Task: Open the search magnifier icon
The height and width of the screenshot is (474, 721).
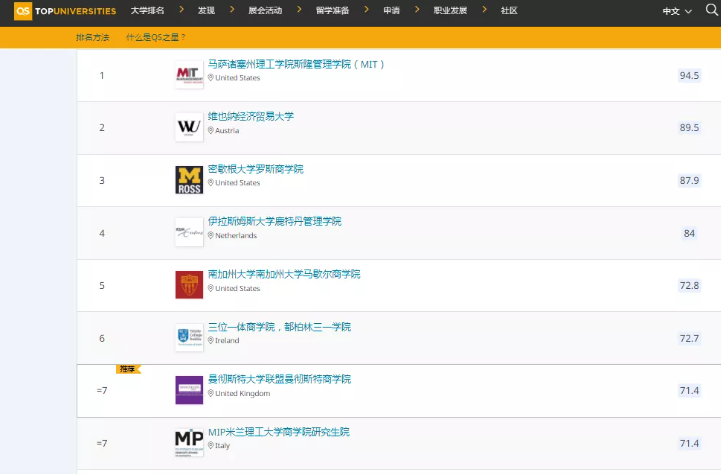Action: (x=712, y=10)
